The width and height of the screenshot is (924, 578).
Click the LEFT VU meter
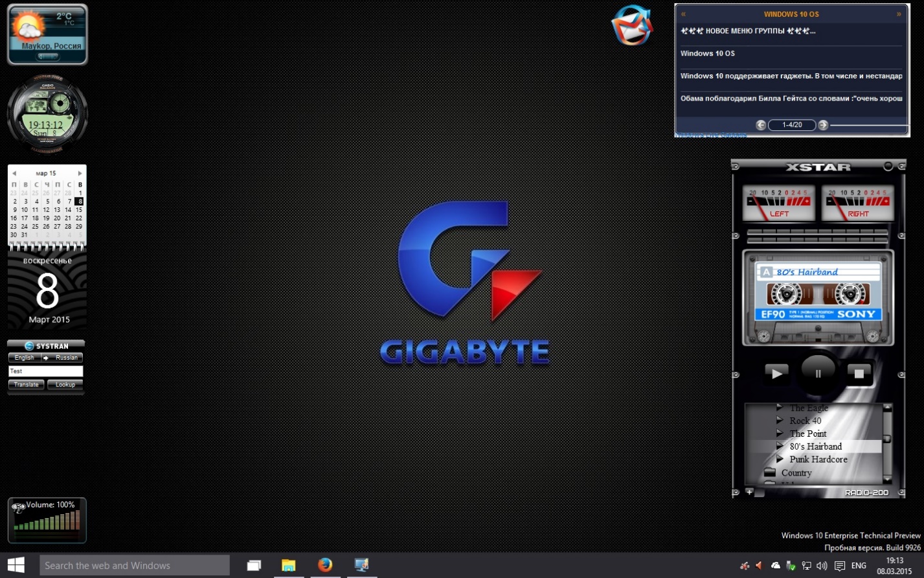point(778,203)
